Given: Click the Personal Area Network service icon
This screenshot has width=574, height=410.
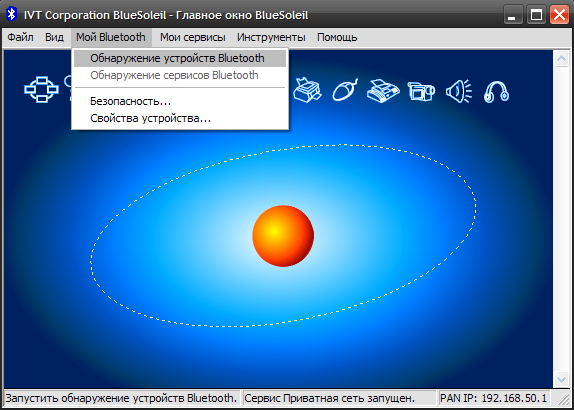Looking at the screenshot, I should pyautogui.click(x=41, y=90).
